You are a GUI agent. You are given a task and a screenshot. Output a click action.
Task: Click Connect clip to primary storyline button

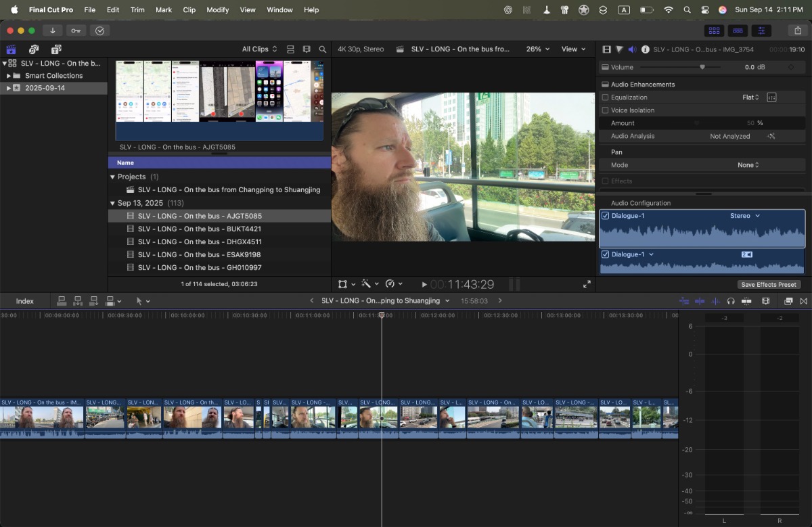click(62, 301)
